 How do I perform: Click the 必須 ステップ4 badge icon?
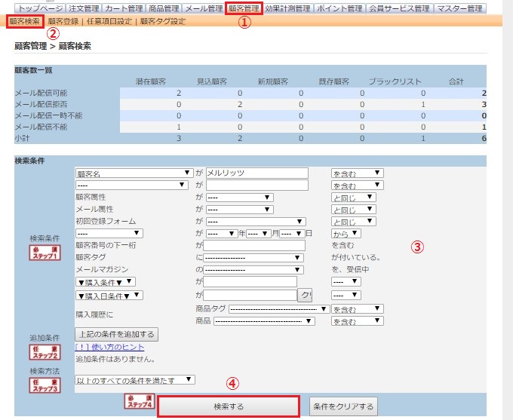click(139, 400)
